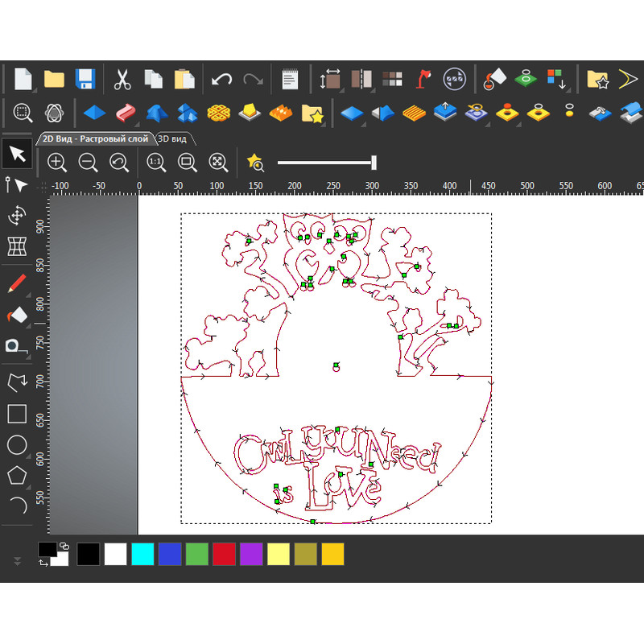Select the zoom out magnifier tool
Image resolution: width=644 pixels, height=644 pixels.
coord(88,163)
